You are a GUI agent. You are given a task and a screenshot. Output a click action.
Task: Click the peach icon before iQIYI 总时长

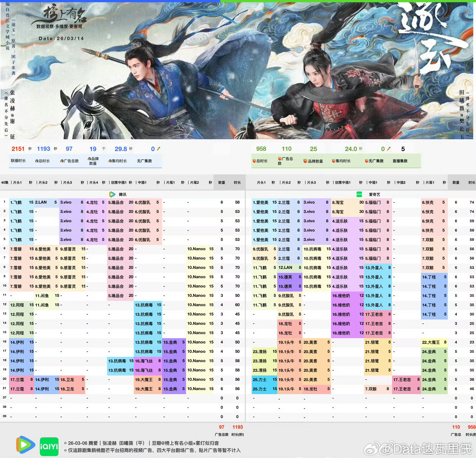[254, 161]
